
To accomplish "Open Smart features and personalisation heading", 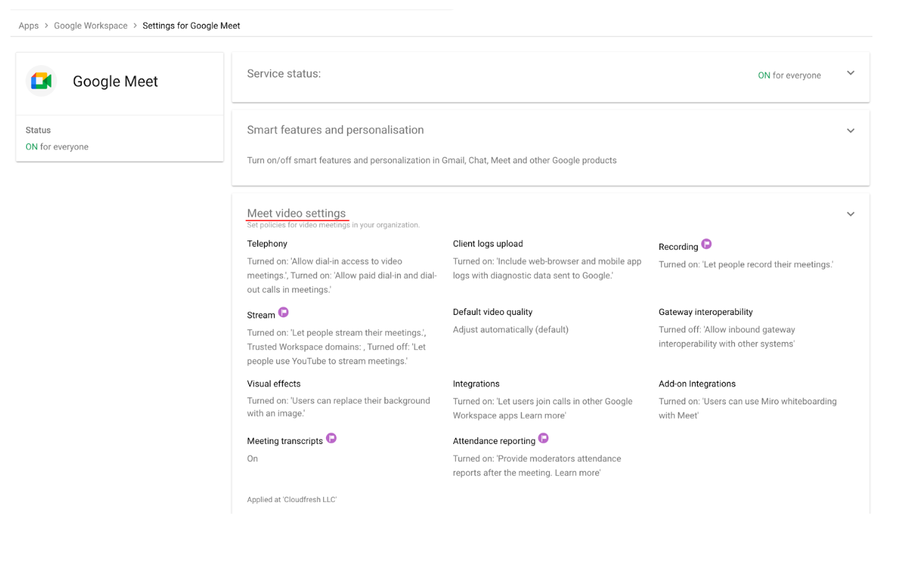I will point(335,130).
